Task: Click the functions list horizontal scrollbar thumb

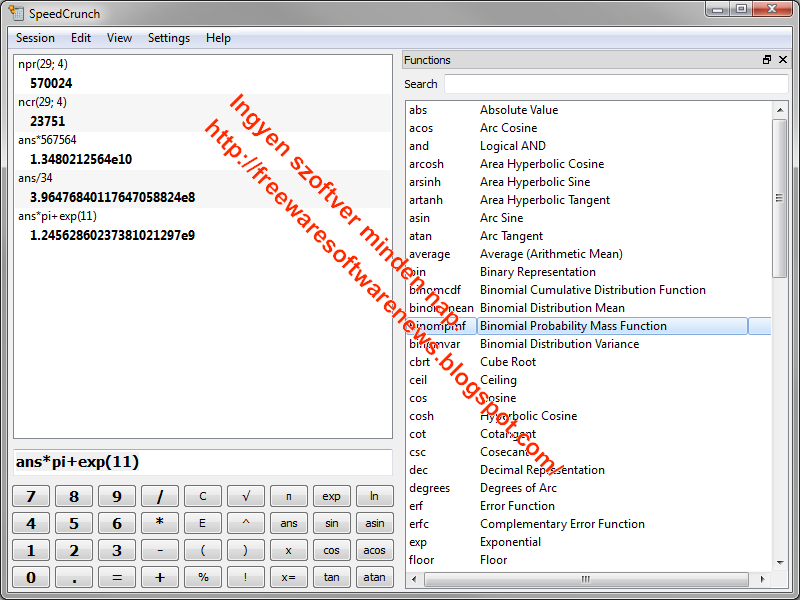Action: 586,579
